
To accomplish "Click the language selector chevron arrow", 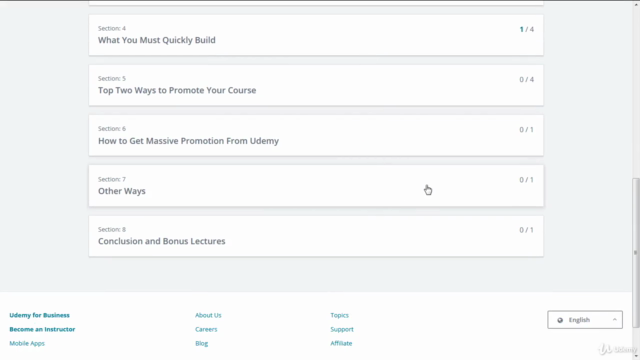I will point(614,320).
